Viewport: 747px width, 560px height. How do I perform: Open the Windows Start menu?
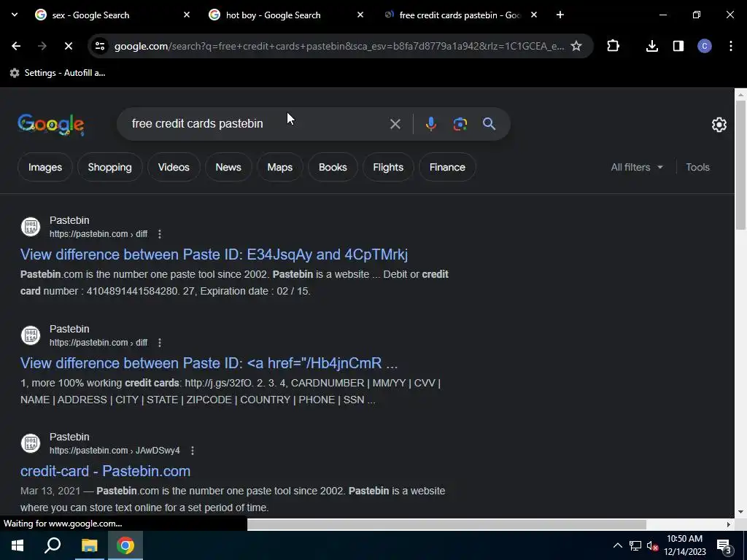tap(18, 545)
